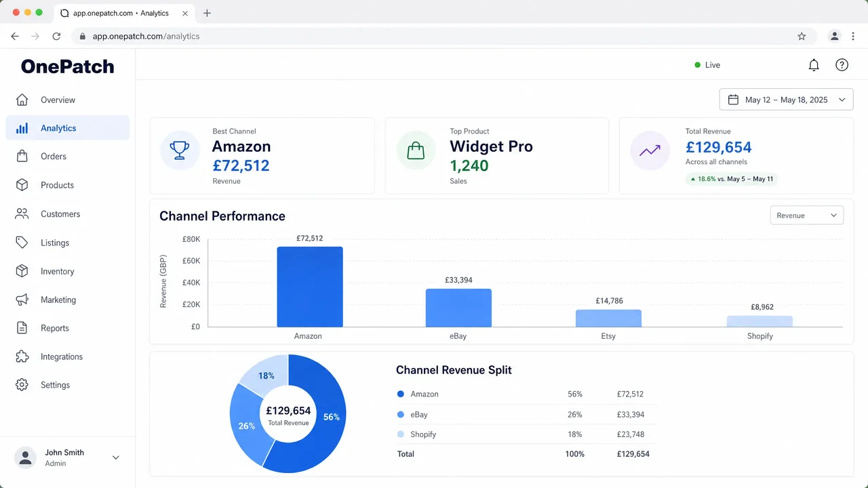Click the Marketing megaphone icon

pos(22,300)
